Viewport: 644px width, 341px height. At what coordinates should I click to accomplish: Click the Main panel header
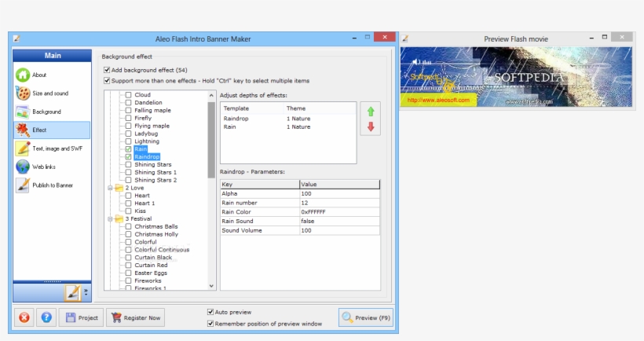point(52,56)
